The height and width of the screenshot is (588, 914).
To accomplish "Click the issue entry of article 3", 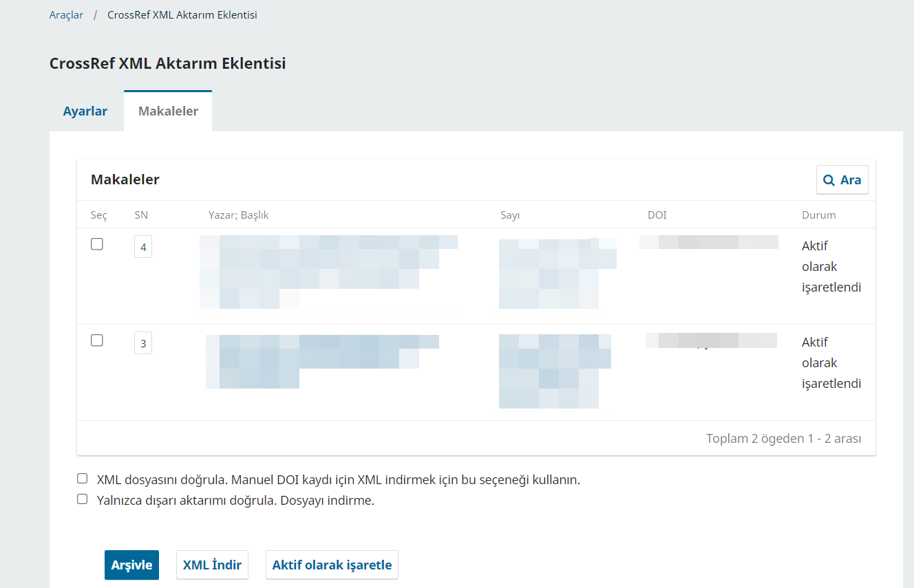I will (555, 371).
